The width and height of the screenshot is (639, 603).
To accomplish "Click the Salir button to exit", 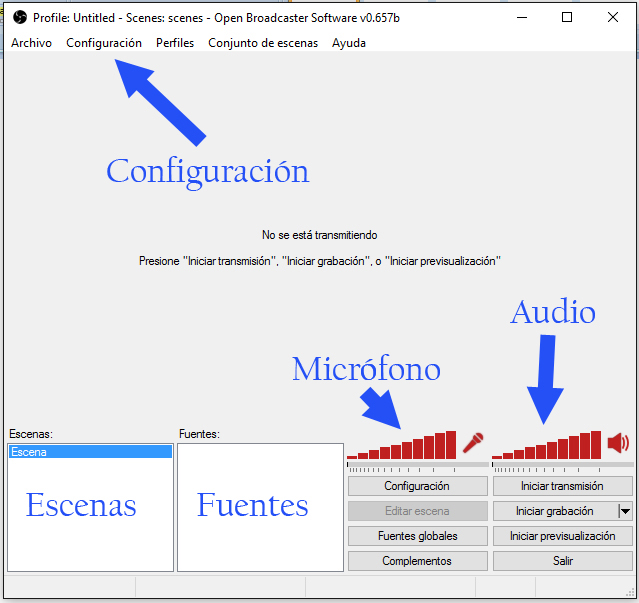I will [x=562, y=561].
